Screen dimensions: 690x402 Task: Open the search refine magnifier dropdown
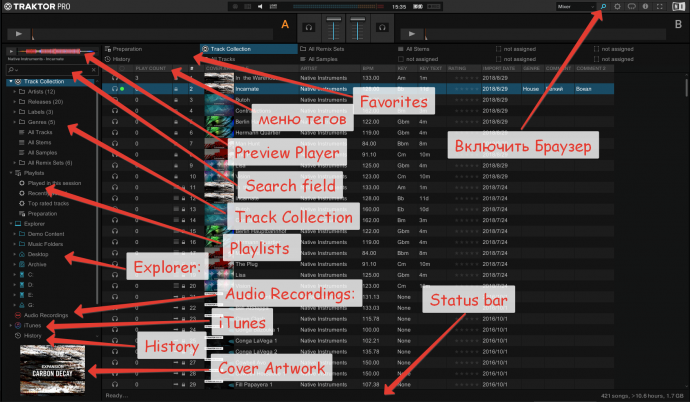(x=12, y=70)
